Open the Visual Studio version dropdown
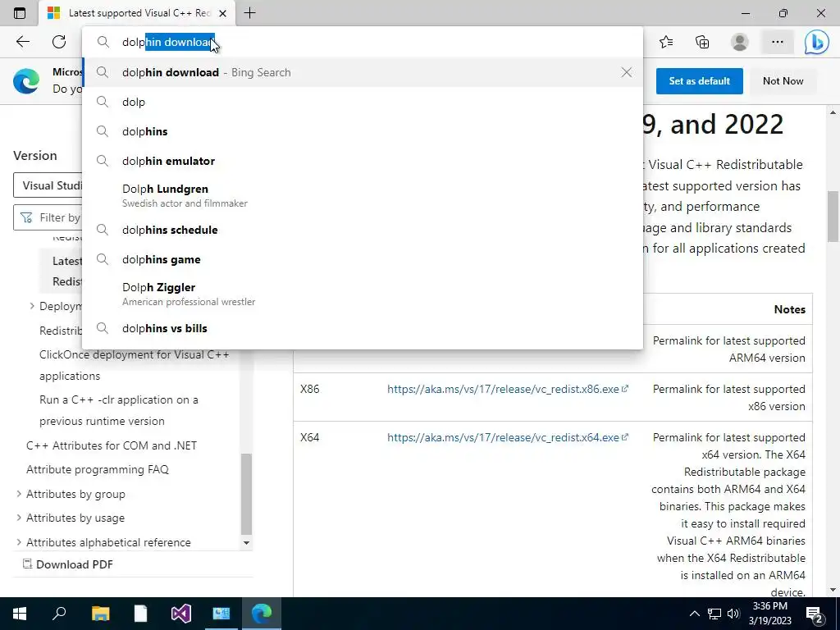 coord(48,185)
